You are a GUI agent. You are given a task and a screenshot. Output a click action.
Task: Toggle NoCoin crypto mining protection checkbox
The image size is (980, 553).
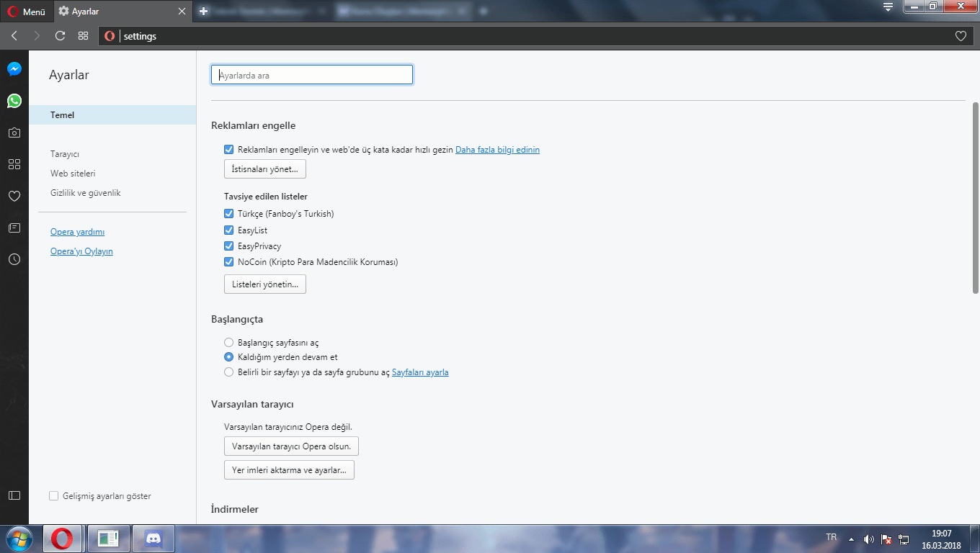(229, 262)
